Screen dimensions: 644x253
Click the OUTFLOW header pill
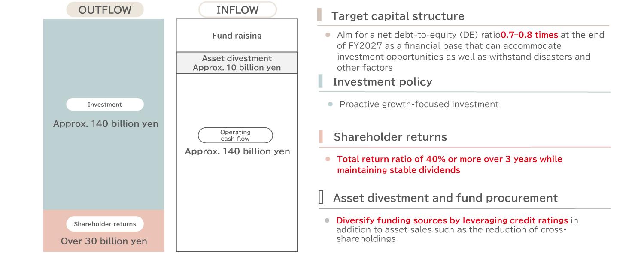[x=105, y=10]
